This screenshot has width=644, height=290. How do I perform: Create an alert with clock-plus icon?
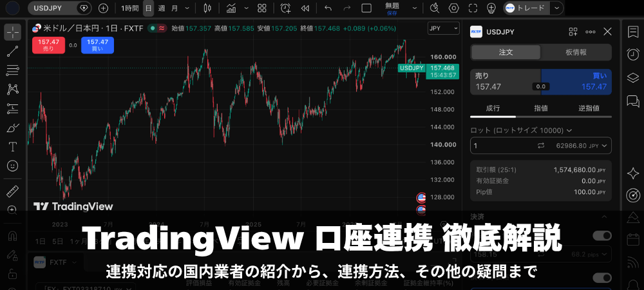pos(285,8)
